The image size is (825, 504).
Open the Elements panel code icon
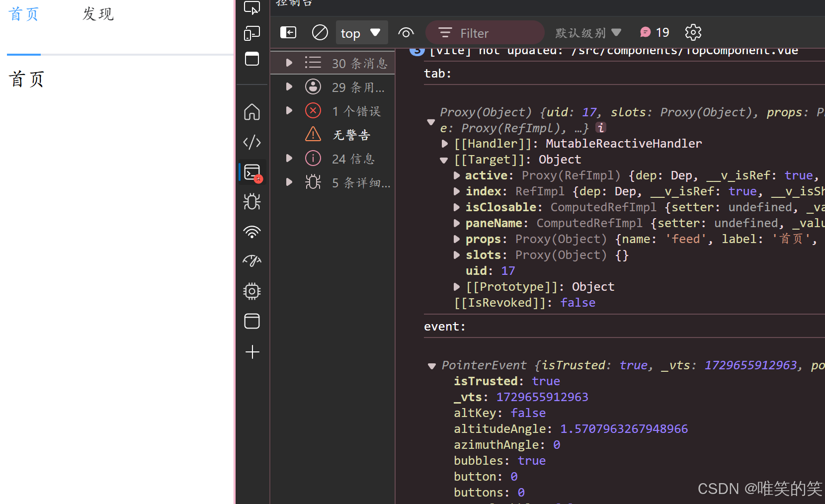click(x=252, y=142)
